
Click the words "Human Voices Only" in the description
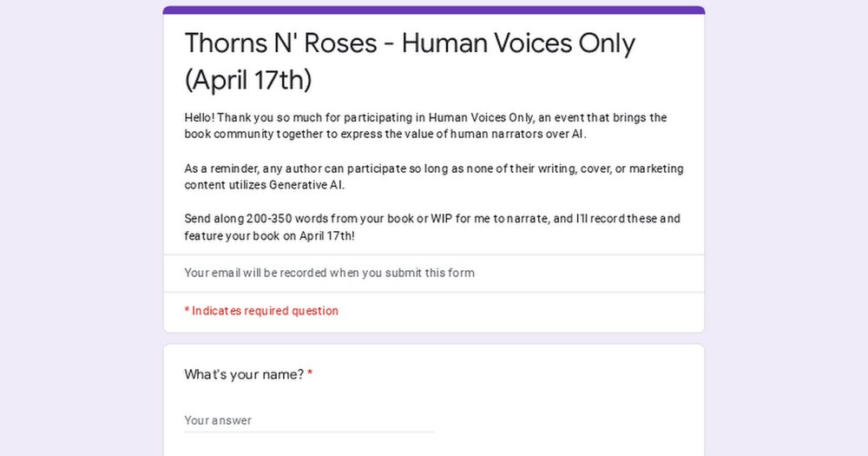point(481,117)
